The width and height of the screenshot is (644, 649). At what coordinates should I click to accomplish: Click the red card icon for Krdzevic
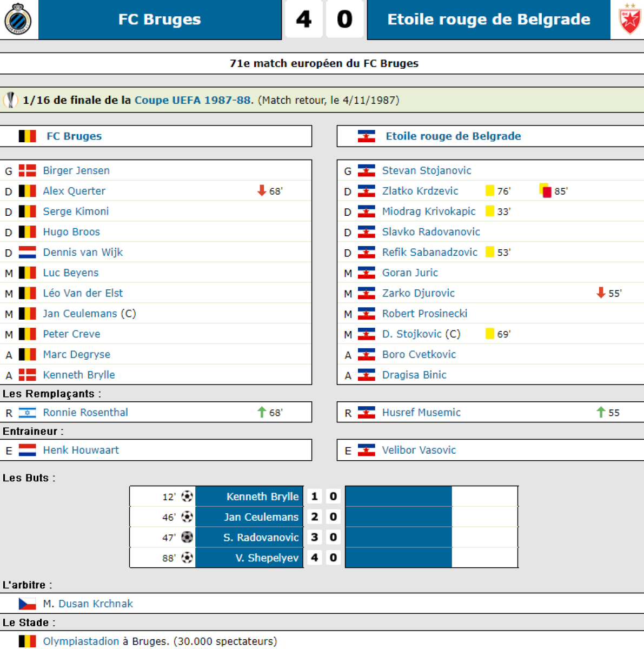(x=546, y=191)
